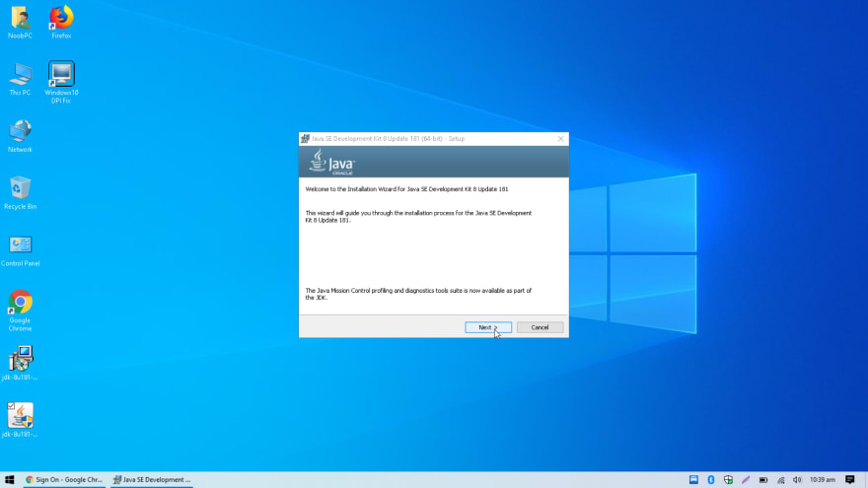868x488 pixels.
Task: Select the This PC desktop icon
Action: pyautogui.click(x=20, y=80)
